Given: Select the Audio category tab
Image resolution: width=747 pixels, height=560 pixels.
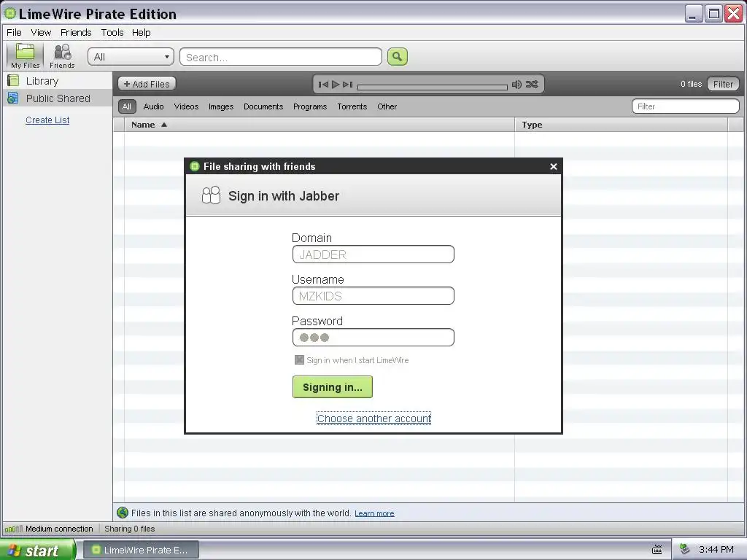Looking at the screenshot, I should point(153,106).
